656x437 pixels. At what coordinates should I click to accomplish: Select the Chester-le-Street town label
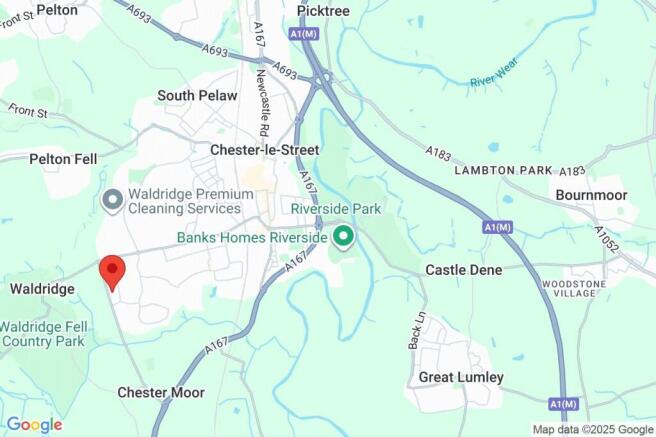click(x=264, y=150)
